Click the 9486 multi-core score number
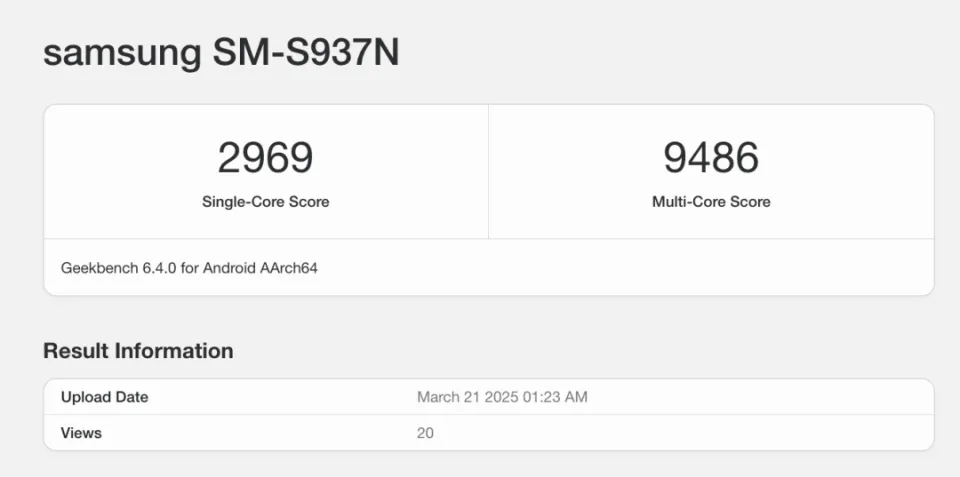 (711, 158)
